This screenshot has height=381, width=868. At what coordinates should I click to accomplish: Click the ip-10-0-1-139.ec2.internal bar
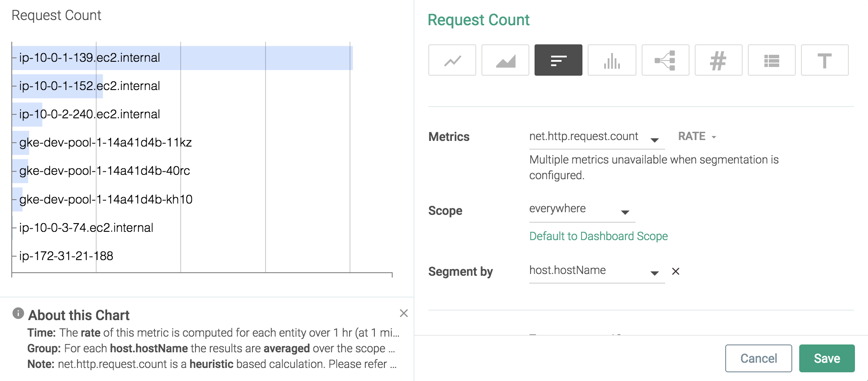point(182,58)
